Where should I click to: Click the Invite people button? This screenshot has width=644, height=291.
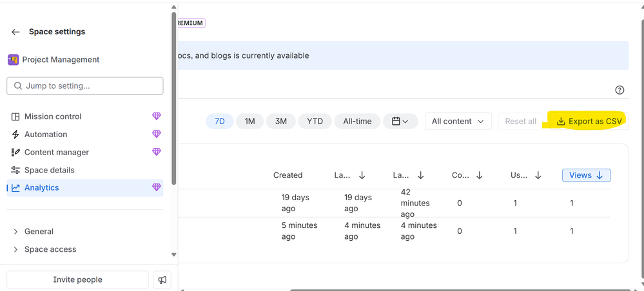(77, 280)
